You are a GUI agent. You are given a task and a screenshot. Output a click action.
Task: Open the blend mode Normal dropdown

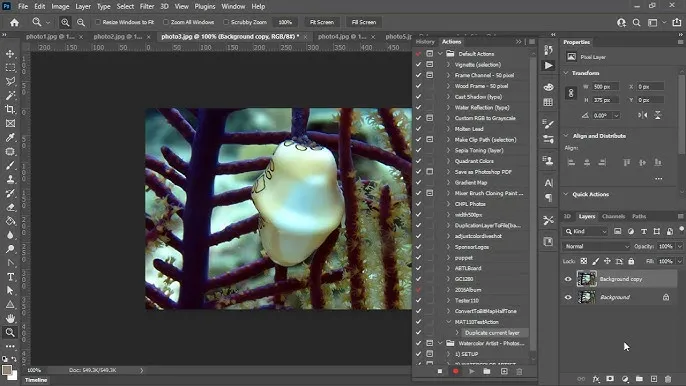[x=597, y=246]
